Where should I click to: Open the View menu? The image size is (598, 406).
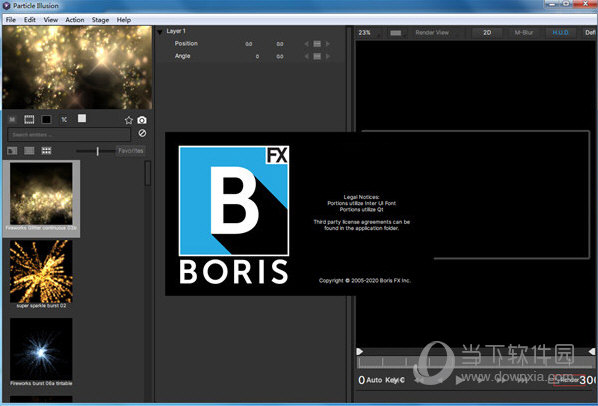point(51,20)
